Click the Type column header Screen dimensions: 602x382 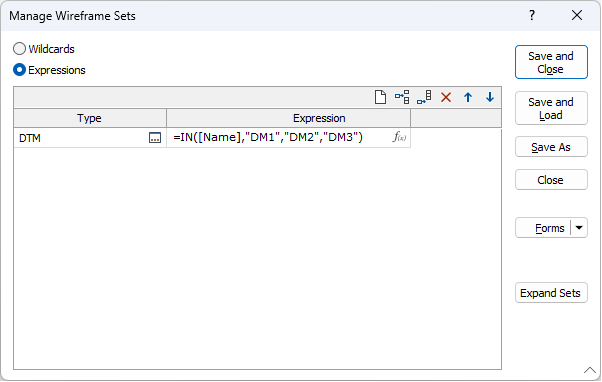[90, 118]
